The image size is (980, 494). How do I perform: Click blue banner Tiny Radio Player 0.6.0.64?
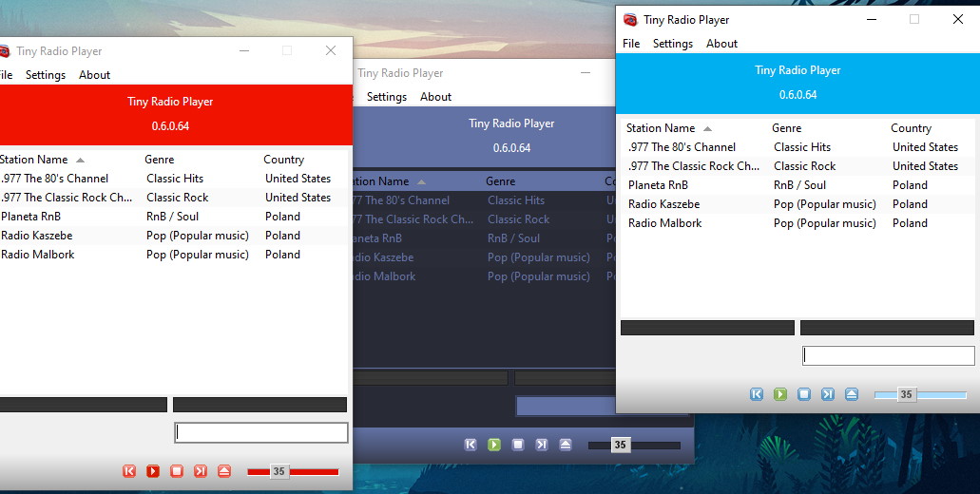coord(797,83)
